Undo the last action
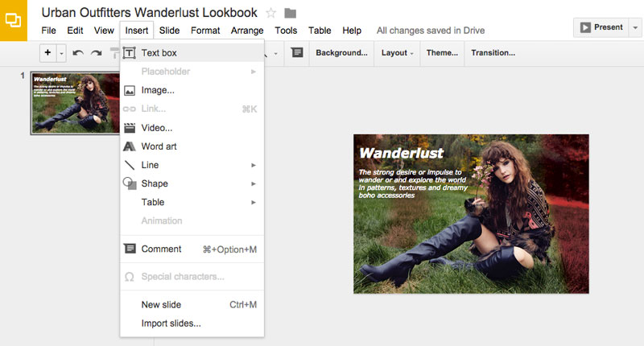 click(78, 53)
